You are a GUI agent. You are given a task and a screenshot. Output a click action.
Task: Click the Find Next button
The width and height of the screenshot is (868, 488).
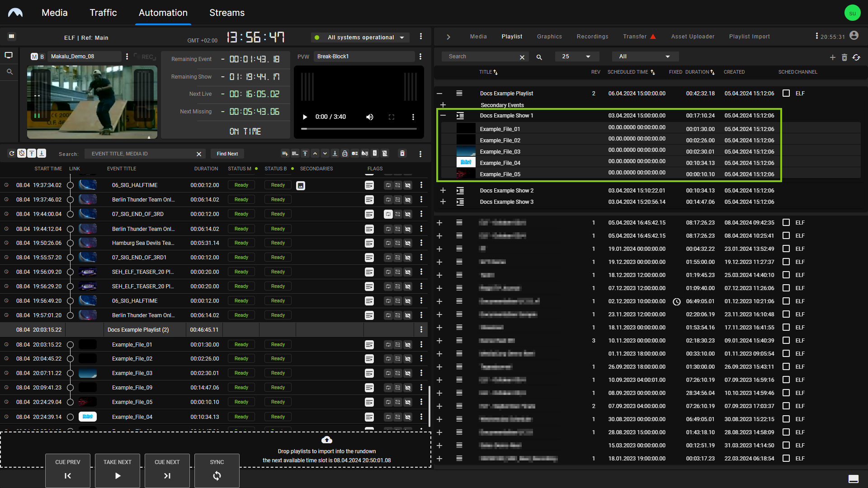tap(227, 154)
